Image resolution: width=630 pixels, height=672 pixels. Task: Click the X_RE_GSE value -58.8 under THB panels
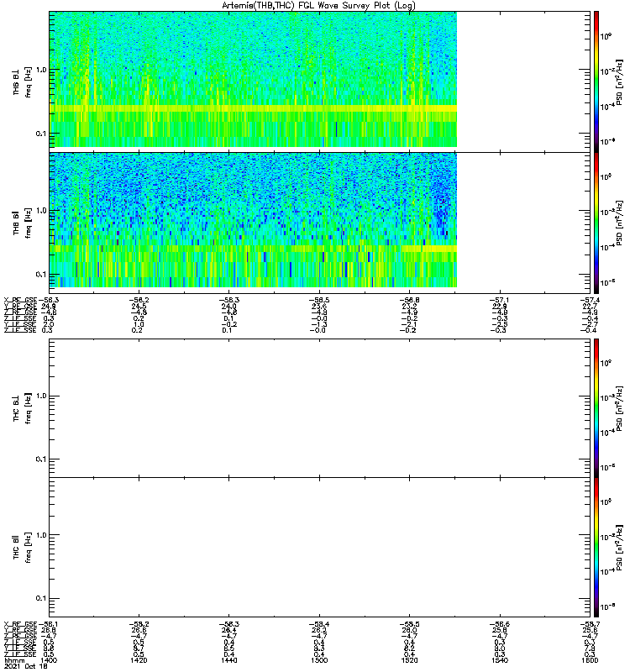pyautogui.click(x=410, y=300)
